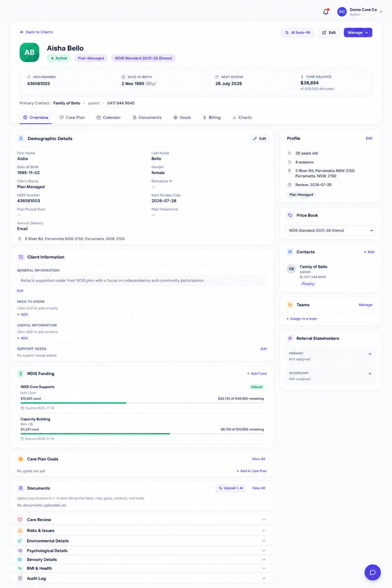Click the Audit Log document icon
This screenshot has width=392, height=588.
point(20,578)
